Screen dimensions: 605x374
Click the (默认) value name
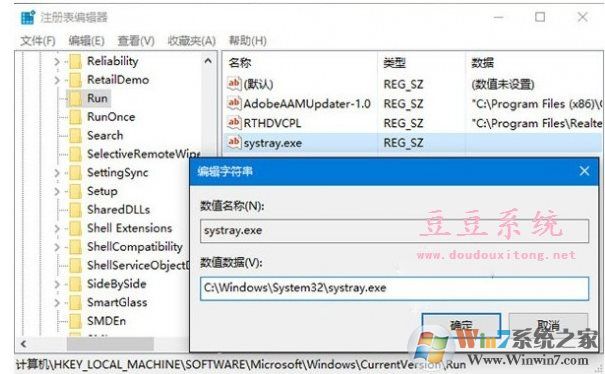point(258,84)
